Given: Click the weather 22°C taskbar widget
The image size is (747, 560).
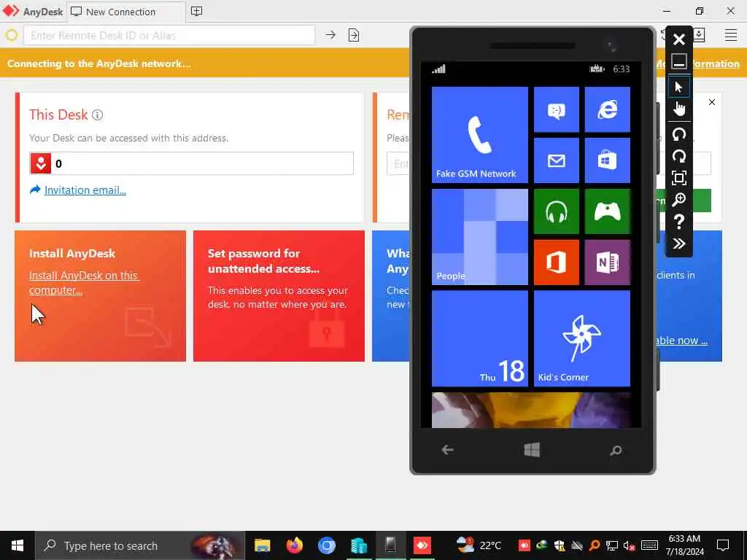Looking at the screenshot, I should (x=479, y=545).
